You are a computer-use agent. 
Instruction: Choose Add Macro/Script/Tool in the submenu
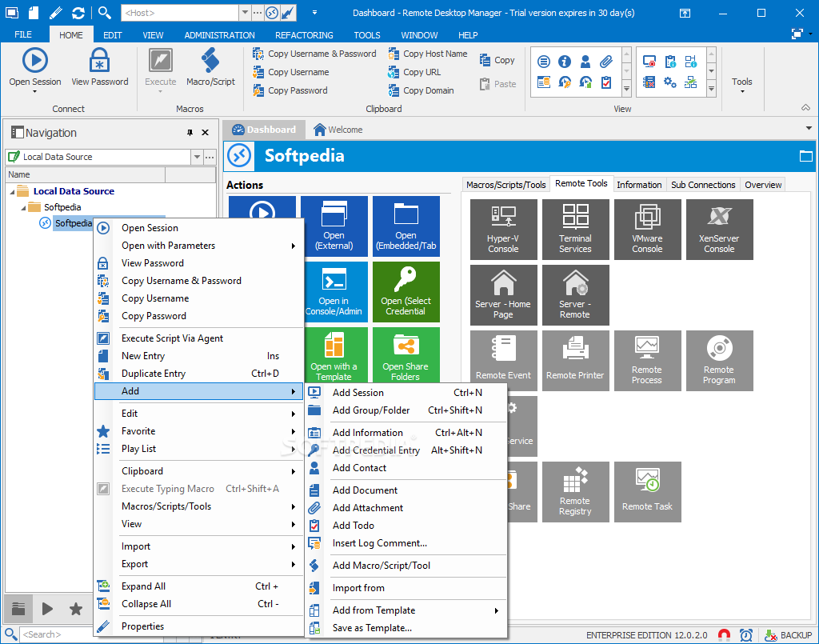tap(406, 566)
